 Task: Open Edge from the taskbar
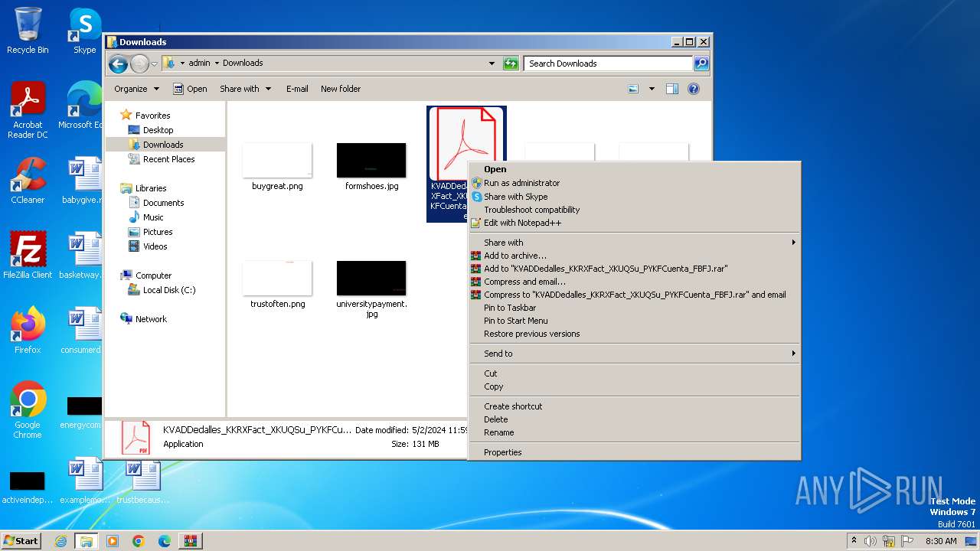point(164,541)
